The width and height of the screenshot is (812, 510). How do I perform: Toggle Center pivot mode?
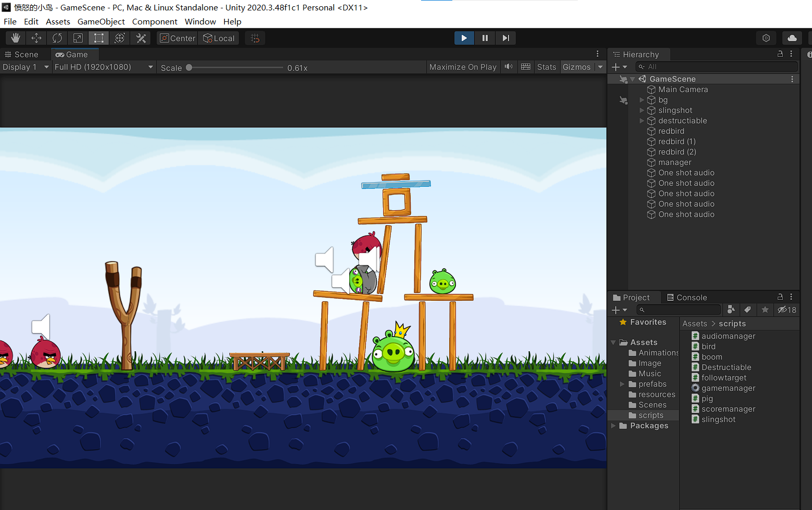pyautogui.click(x=177, y=38)
